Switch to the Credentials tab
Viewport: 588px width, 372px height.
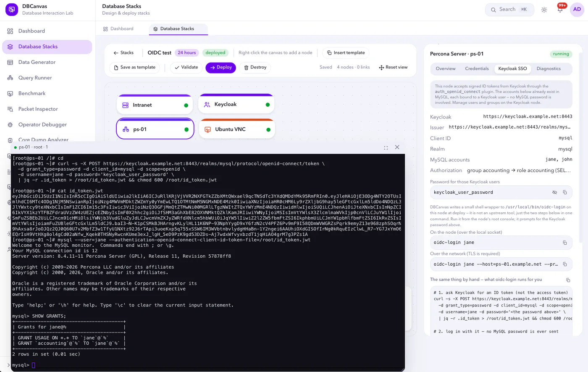(477, 69)
